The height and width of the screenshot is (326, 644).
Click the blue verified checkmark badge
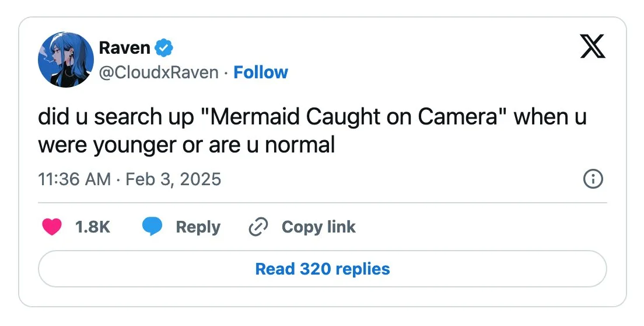[164, 48]
